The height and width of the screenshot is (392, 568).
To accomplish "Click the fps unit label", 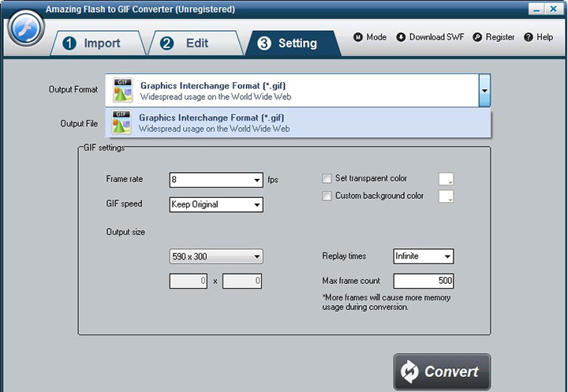I will (x=273, y=180).
